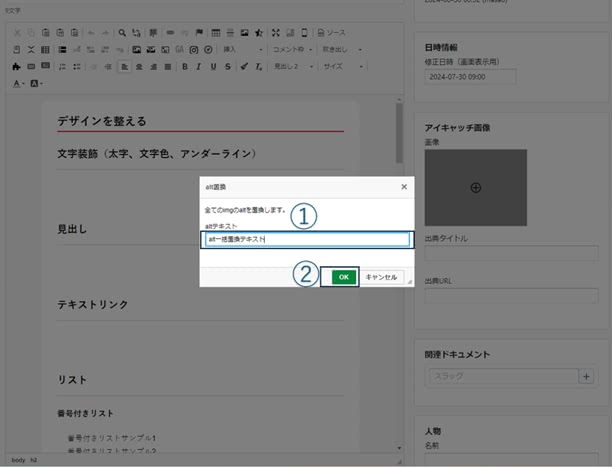Close the alt置換 dialog with X

pos(404,187)
